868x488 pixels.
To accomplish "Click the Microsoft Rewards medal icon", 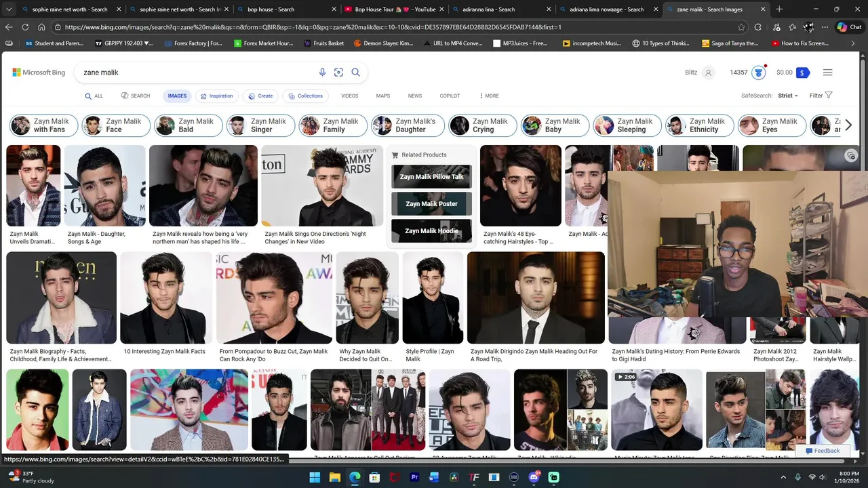I will pyautogui.click(x=758, y=73).
